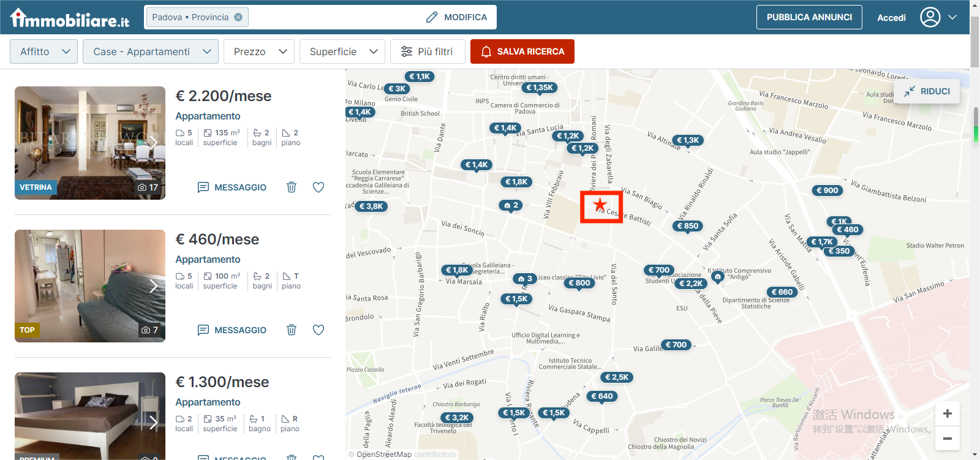The image size is (980, 460).
Task: Select the € 2,5K map price marker
Action: (x=617, y=377)
